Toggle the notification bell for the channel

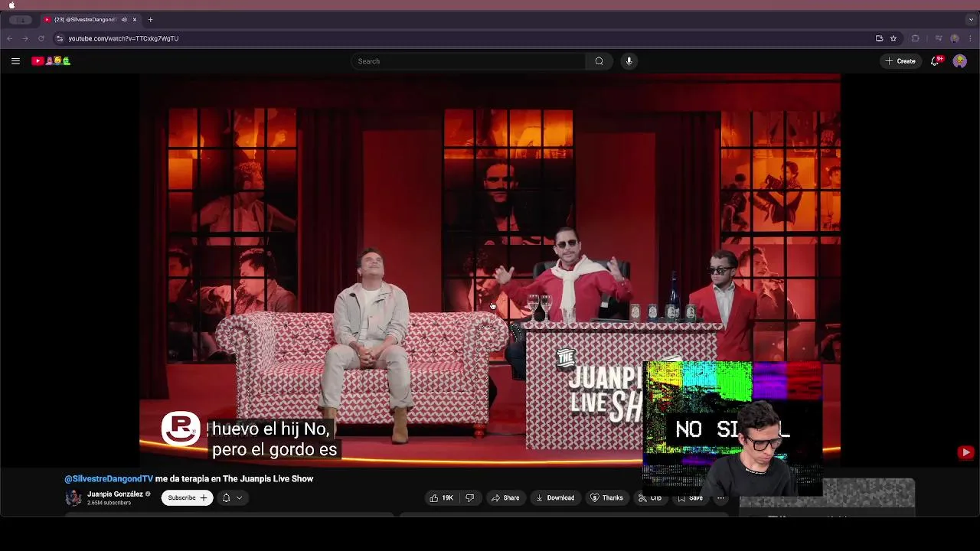226,497
